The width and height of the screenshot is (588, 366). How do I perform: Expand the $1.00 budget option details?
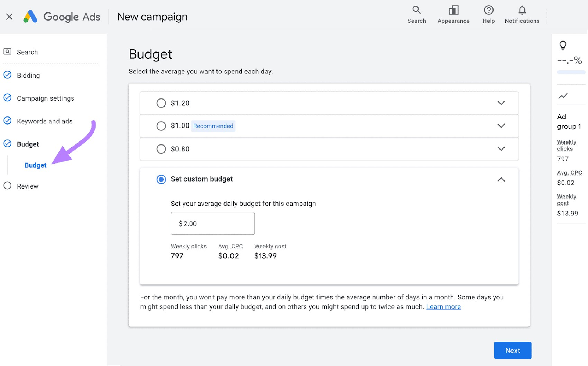[x=501, y=126]
